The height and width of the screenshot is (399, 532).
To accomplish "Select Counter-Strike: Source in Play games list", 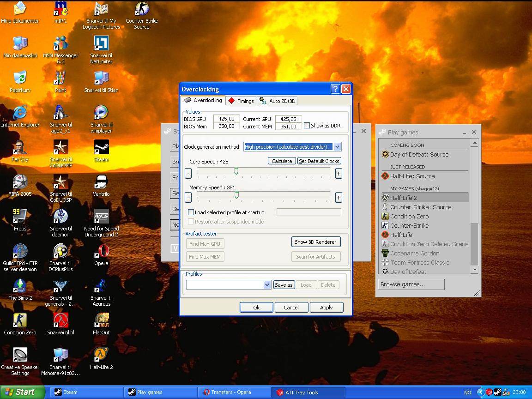I will [425, 207].
